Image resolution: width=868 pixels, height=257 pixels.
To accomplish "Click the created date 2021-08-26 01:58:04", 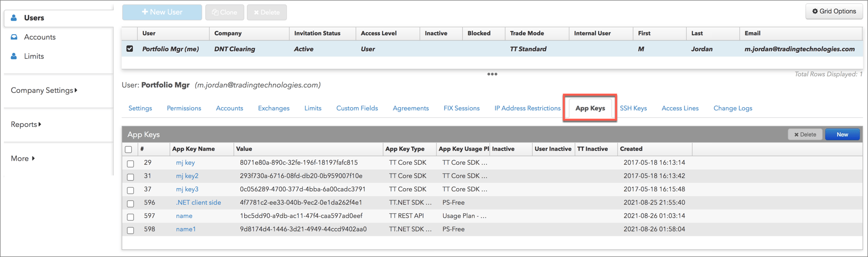I will coord(654,229).
